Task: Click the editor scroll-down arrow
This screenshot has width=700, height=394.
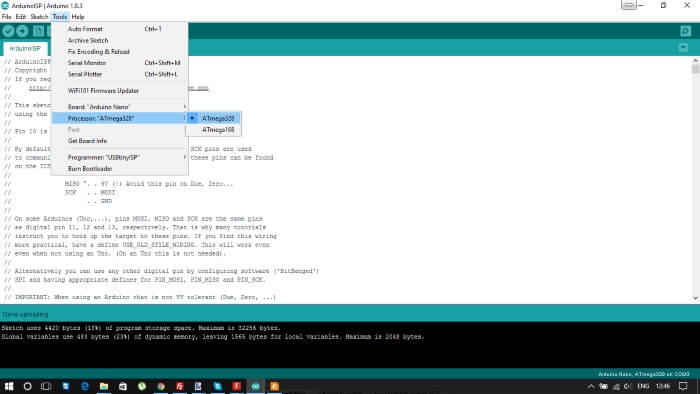Action: click(695, 298)
